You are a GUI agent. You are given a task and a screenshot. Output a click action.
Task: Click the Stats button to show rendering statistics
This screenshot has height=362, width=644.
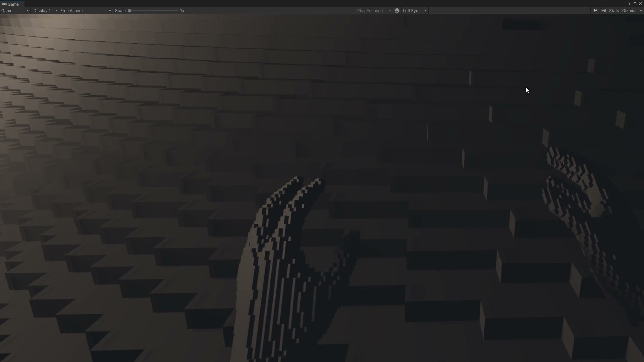coord(614,10)
